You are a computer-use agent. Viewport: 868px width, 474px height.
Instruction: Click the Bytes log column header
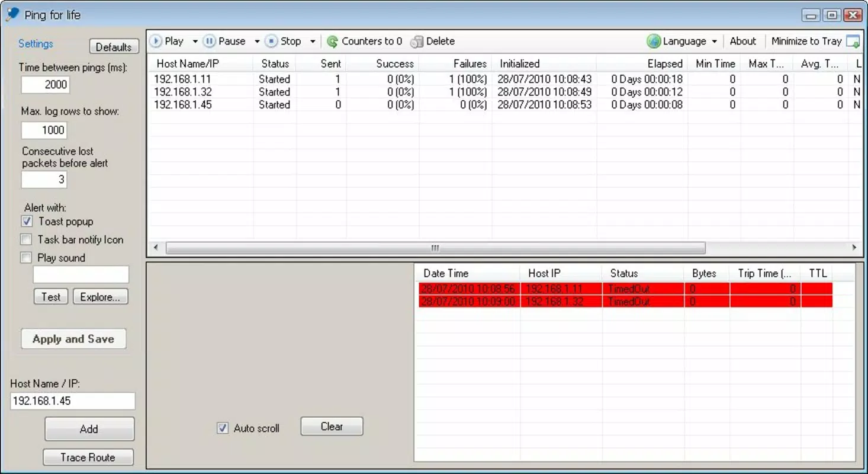[x=708, y=273]
